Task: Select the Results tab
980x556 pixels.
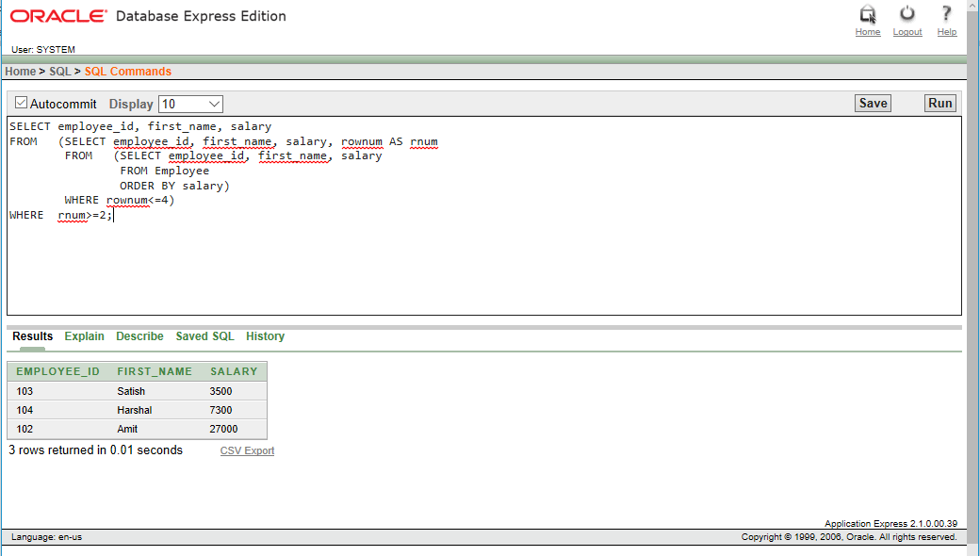Action: pyautogui.click(x=32, y=336)
